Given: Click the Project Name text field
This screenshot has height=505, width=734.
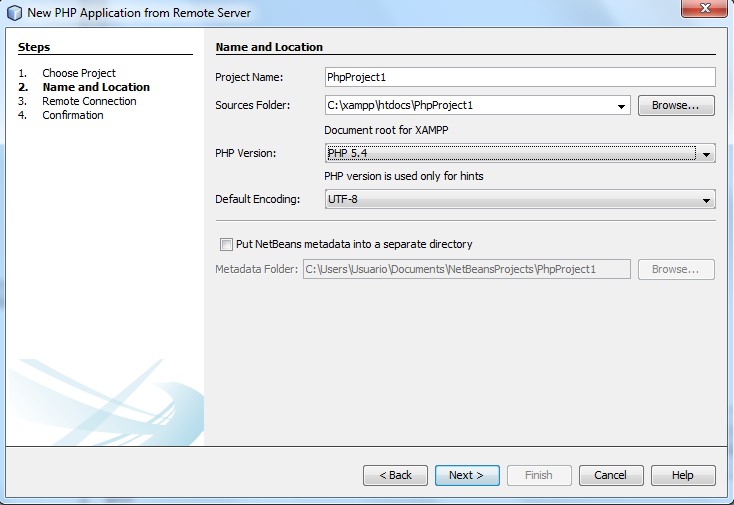Looking at the screenshot, I should 520,77.
